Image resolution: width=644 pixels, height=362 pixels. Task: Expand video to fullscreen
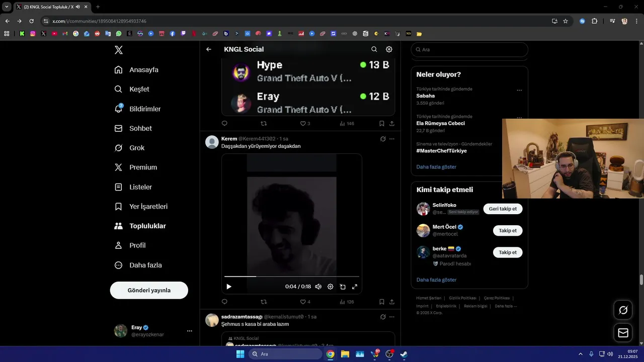click(x=355, y=287)
